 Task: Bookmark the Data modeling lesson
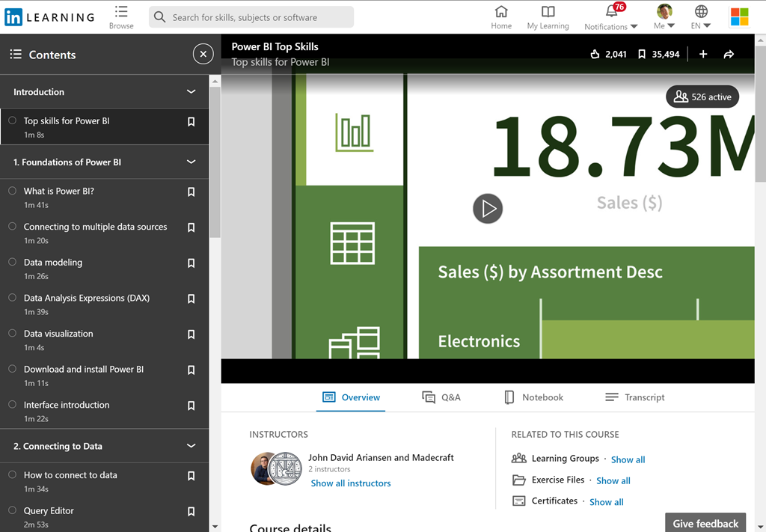click(x=191, y=263)
